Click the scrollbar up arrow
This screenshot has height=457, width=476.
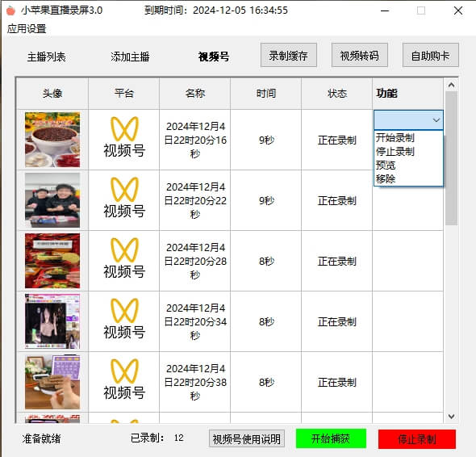(x=451, y=85)
